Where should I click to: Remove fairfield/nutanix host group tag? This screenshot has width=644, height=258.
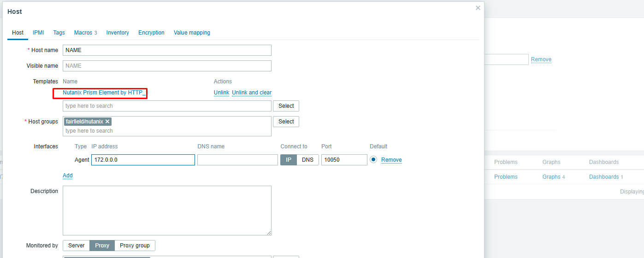[x=107, y=122]
